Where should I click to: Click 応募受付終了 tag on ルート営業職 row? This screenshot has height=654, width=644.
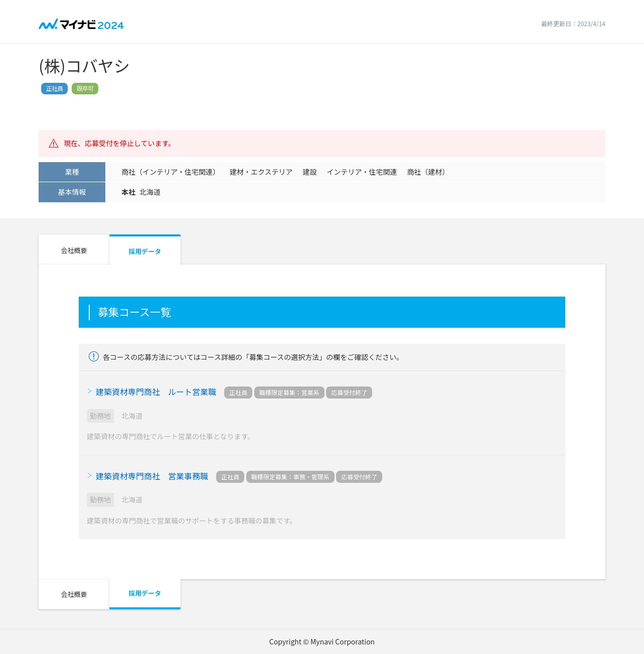pyautogui.click(x=349, y=393)
